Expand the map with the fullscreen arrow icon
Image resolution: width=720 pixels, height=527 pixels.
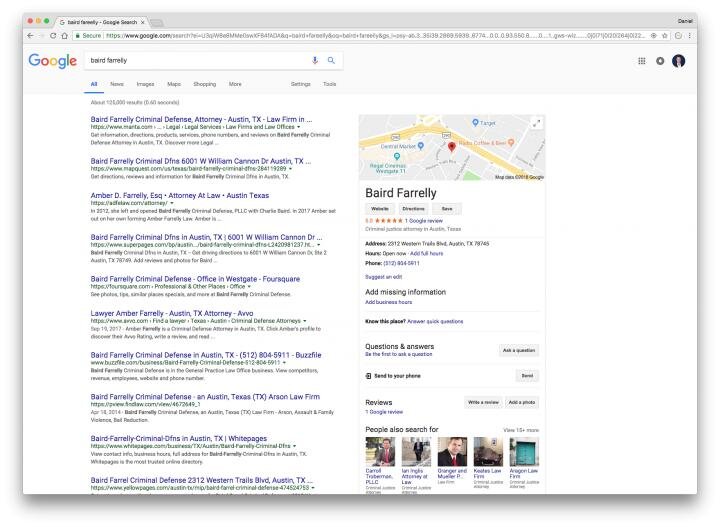pyautogui.click(x=536, y=123)
